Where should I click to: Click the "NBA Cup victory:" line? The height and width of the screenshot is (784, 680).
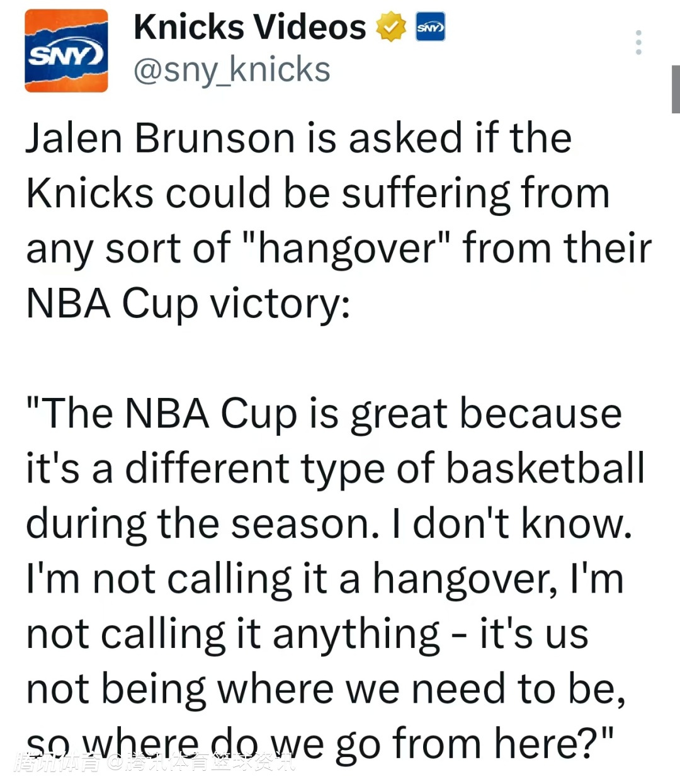coord(188,303)
